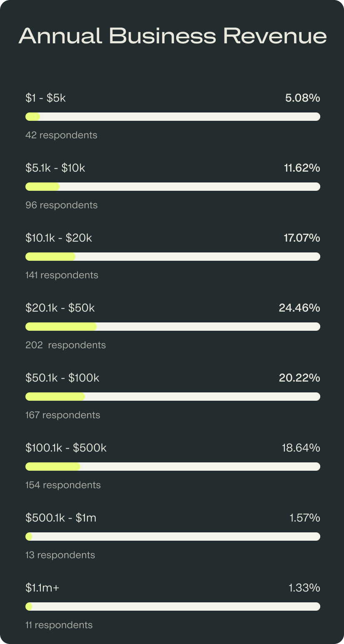Click the $50.1k - $100k progress bar
Viewport: 344px width, 644px height.
(x=172, y=397)
